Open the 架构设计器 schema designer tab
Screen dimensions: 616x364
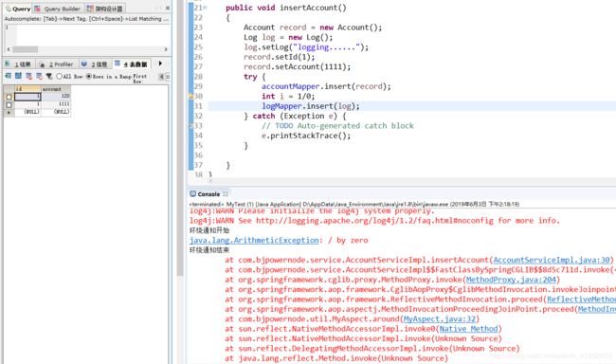pyautogui.click(x=105, y=9)
